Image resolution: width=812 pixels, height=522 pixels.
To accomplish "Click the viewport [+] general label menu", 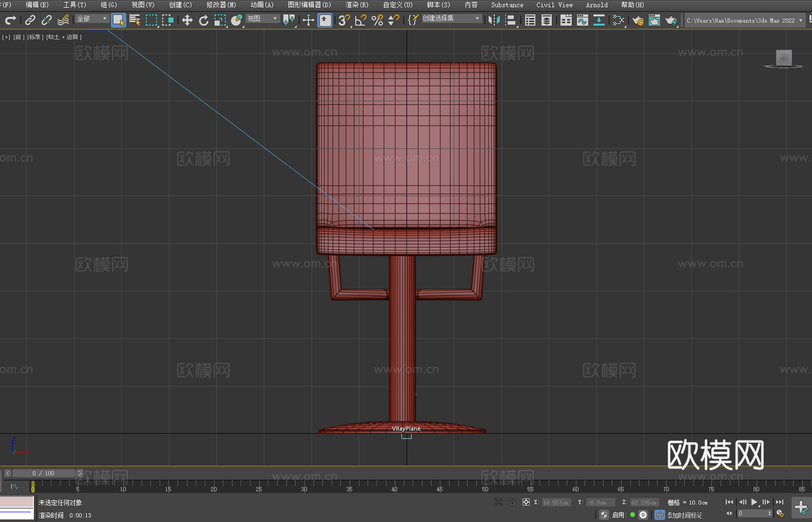I will coord(6,37).
